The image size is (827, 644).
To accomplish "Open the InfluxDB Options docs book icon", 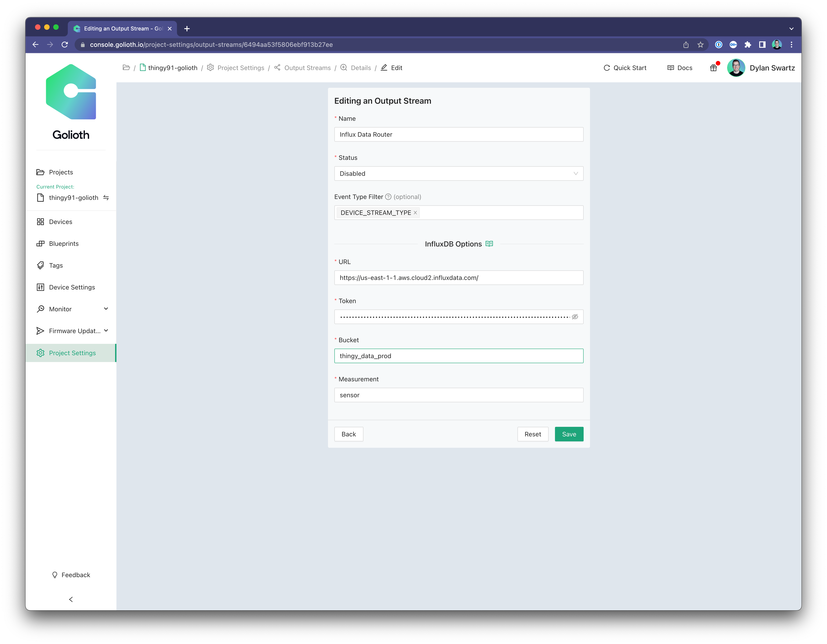I will 489,244.
